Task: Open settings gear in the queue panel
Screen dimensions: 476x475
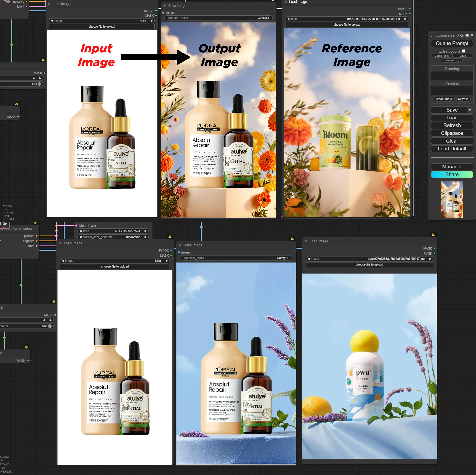Action: point(462,36)
